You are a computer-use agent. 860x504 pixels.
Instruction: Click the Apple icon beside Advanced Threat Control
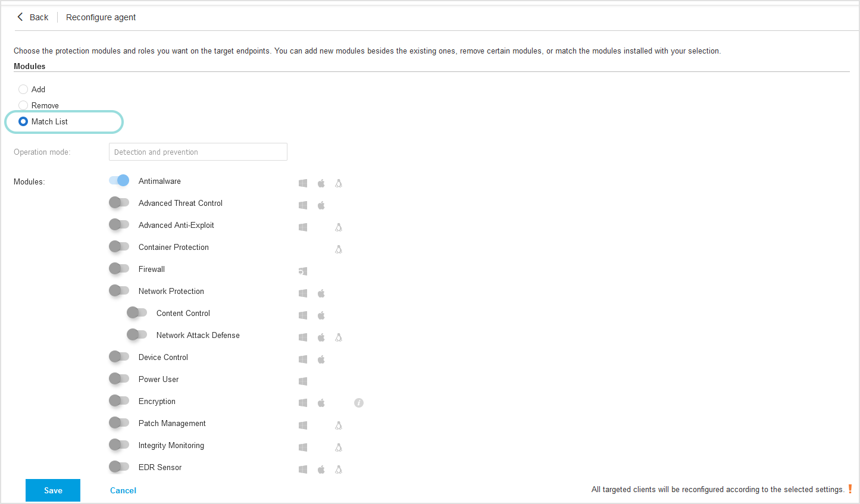pos(321,205)
